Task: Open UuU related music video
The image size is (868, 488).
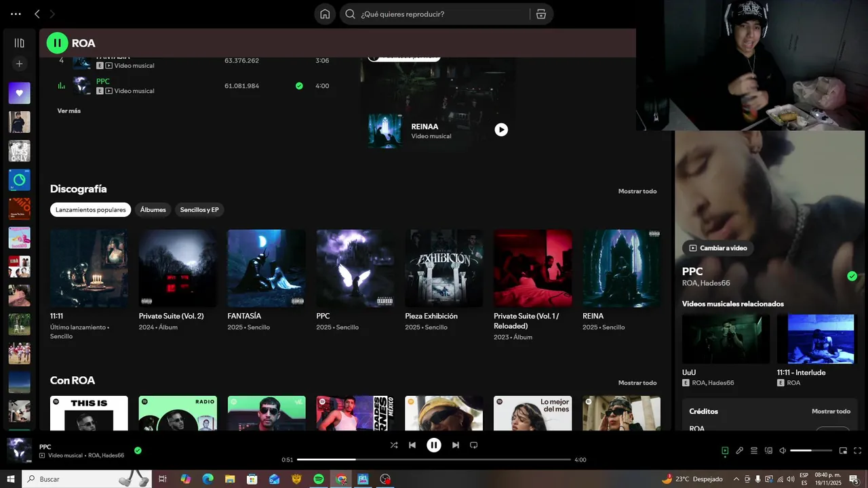Action: (726, 339)
